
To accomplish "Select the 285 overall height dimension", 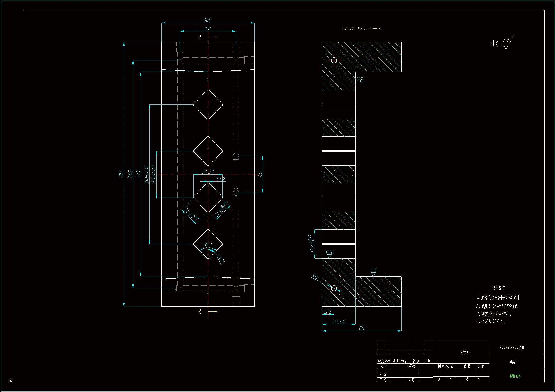I will pyautogui.click(x=121, y=174).
